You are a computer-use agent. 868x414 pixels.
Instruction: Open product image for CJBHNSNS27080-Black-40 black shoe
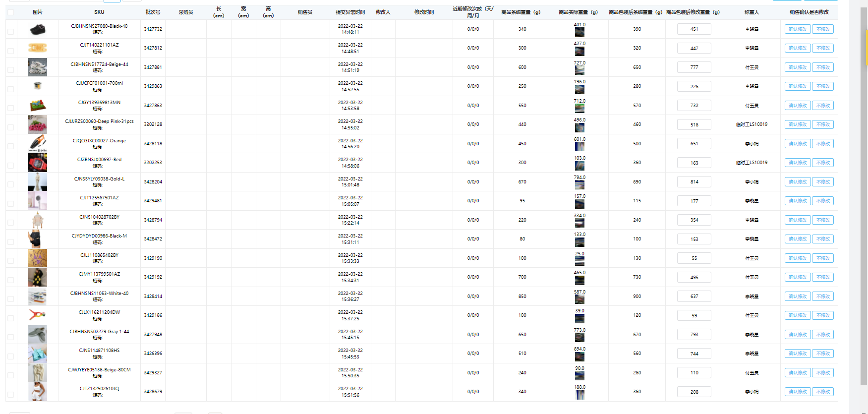point(38,29)
